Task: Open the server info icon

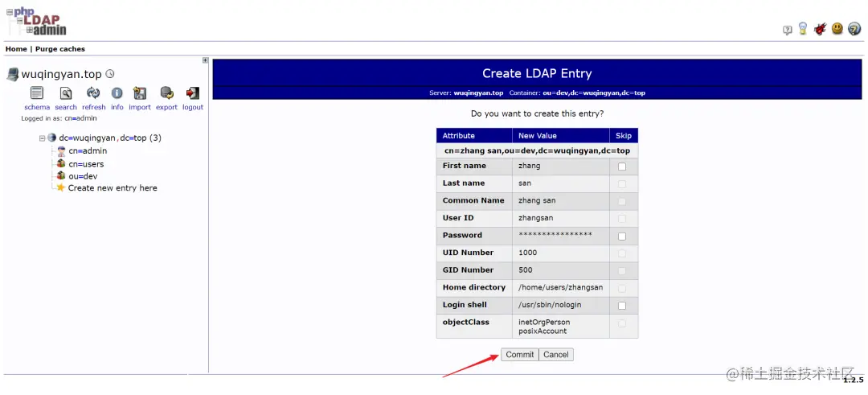Action: (117, 93)
